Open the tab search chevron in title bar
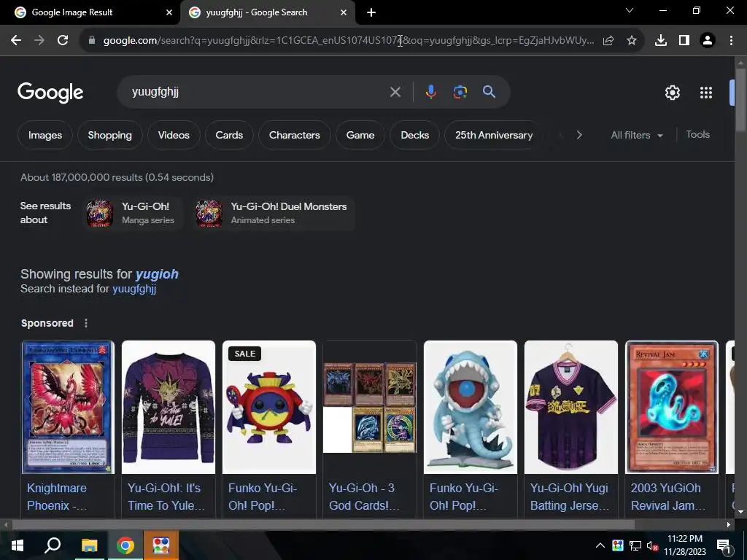This screenshot has height=560, width=747. pos(630,10)
